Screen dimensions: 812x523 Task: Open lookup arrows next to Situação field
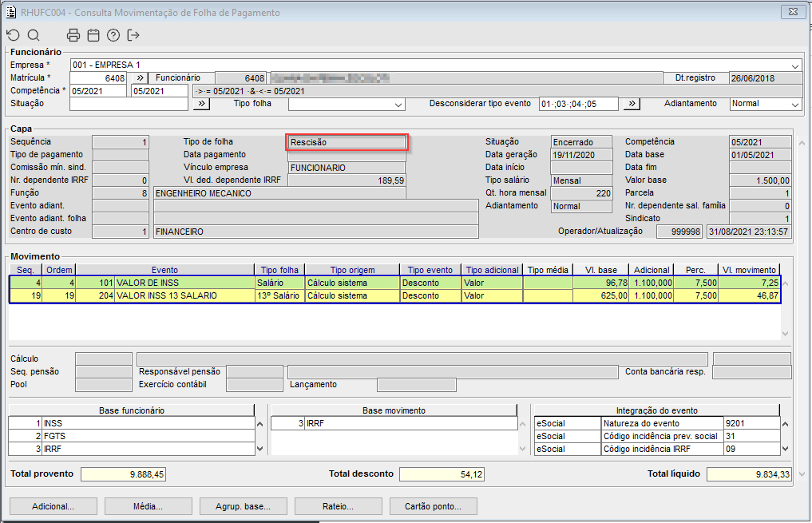pyautogui.click(x=201, y=104)
